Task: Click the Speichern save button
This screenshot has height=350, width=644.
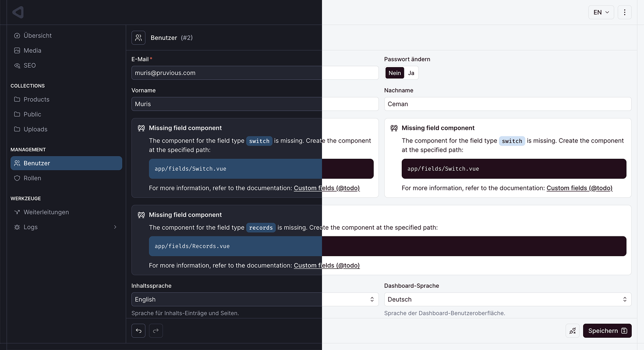Action: (x=607, y=331)
